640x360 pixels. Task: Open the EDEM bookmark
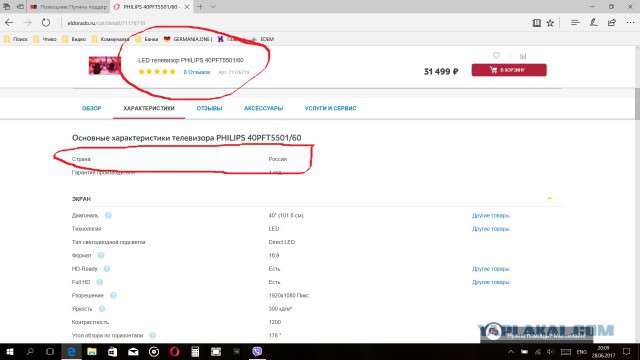[262, 39]
